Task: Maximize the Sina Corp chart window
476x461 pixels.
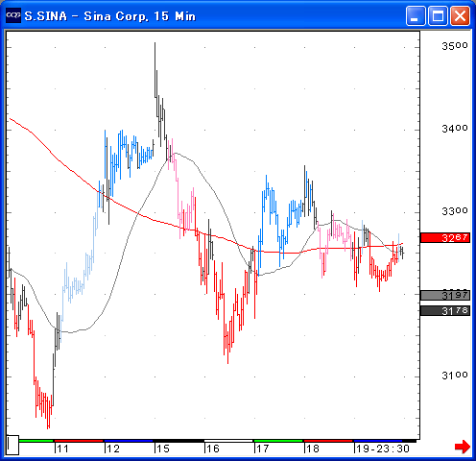Action: click(438, 15)
